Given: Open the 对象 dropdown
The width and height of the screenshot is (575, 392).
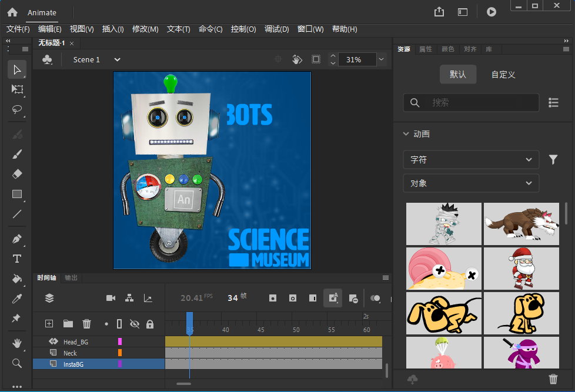Looking at the screenshot, I should [471, 183].
